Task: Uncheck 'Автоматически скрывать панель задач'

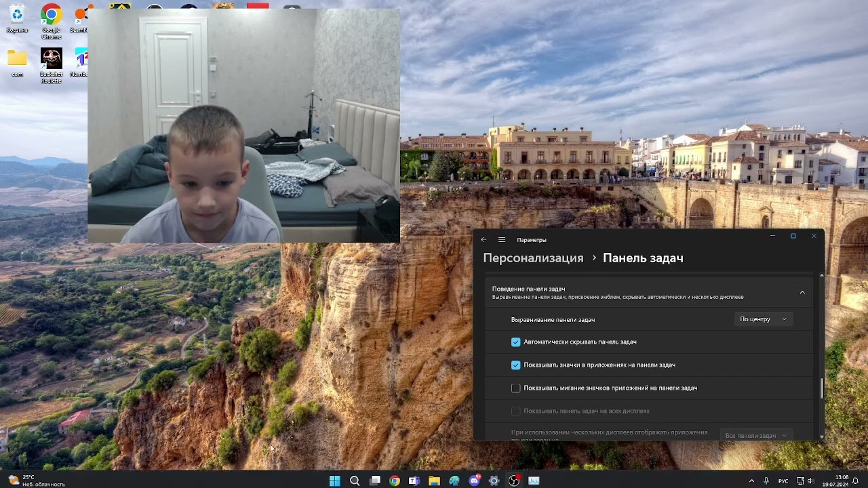Action: pos(516,342)
